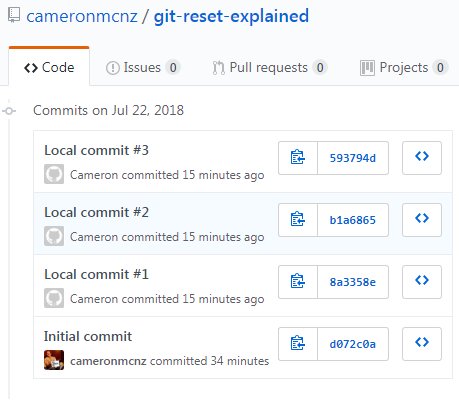Click the Local commit #2 title
Screen dimensions: 459x403
point(97,212)
